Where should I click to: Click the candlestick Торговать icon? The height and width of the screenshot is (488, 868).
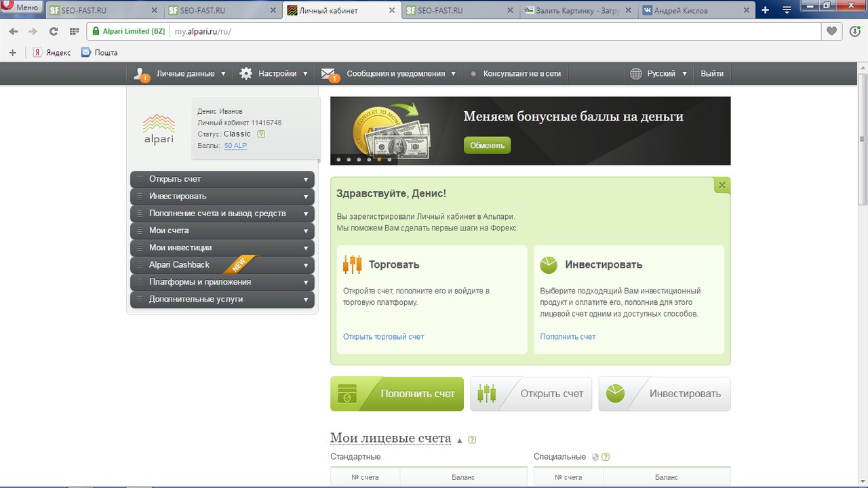(x=352, y=264)
